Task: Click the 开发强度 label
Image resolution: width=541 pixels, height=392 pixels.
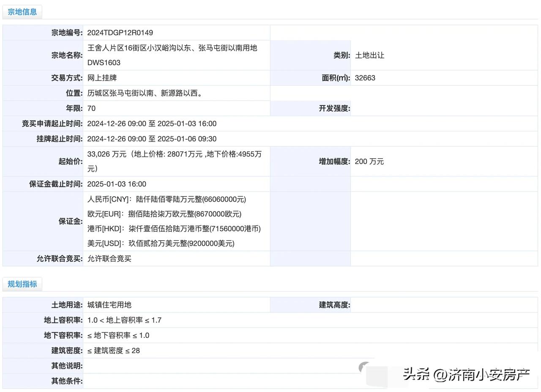Action: point(334,108)
